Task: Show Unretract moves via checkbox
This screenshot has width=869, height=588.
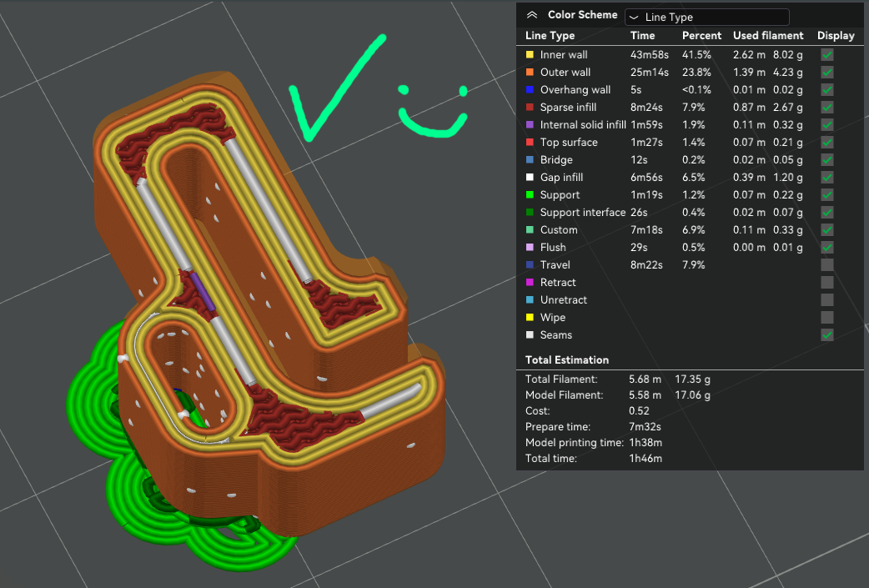Action: 826,299
